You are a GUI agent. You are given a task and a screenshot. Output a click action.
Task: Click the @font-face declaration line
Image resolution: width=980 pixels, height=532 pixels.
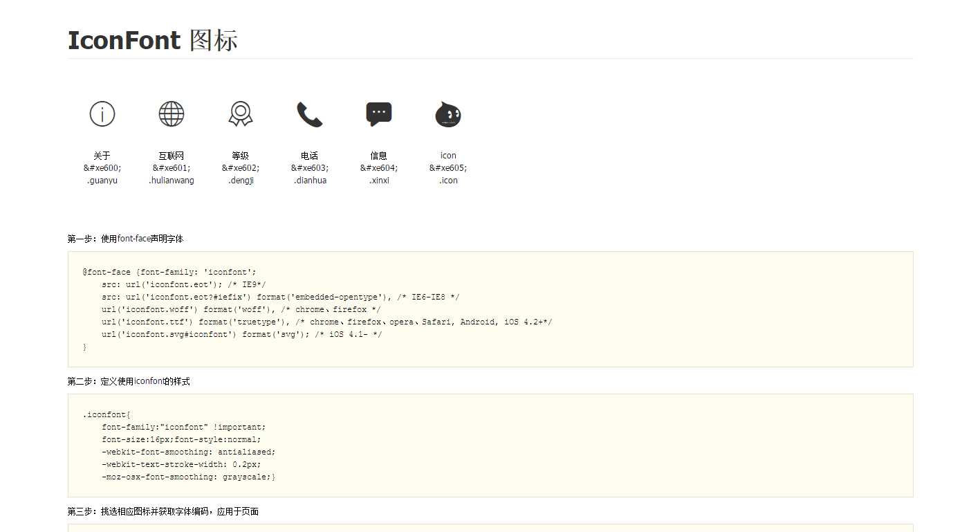[x=169, y=272]
